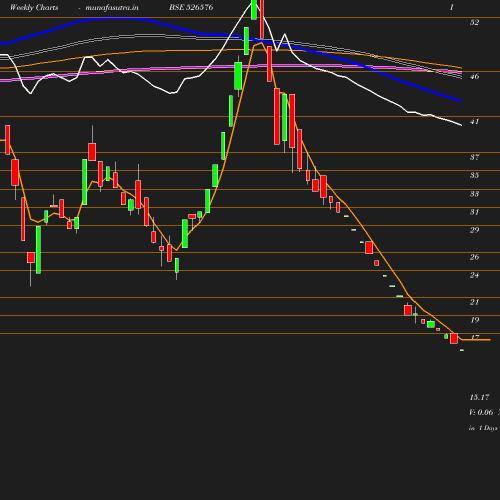This screenshot has height=500, width=500.
Task: Click the price axis label 24
Action: 474,275
